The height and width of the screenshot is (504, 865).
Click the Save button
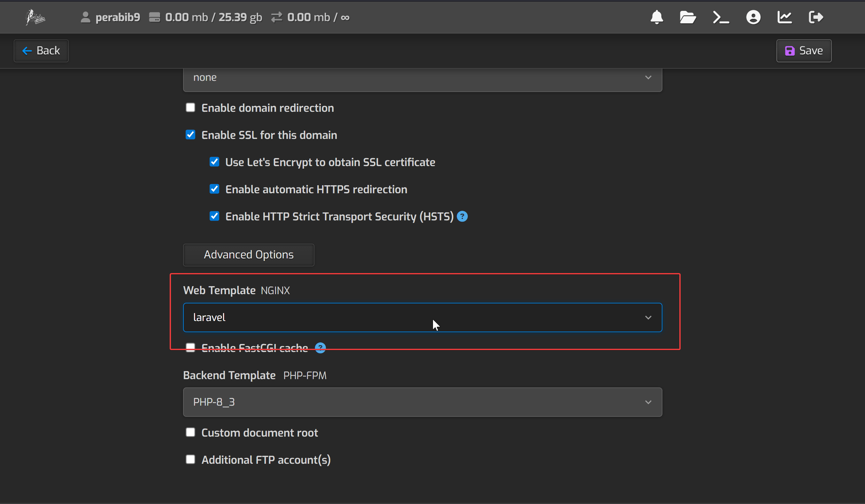(804, 51)
